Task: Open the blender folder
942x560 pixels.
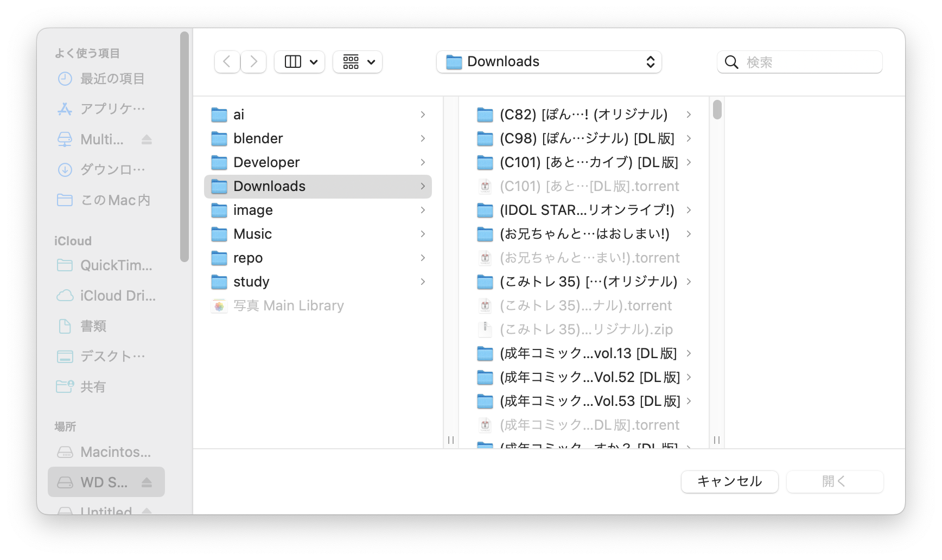Action: coord(318,138)
